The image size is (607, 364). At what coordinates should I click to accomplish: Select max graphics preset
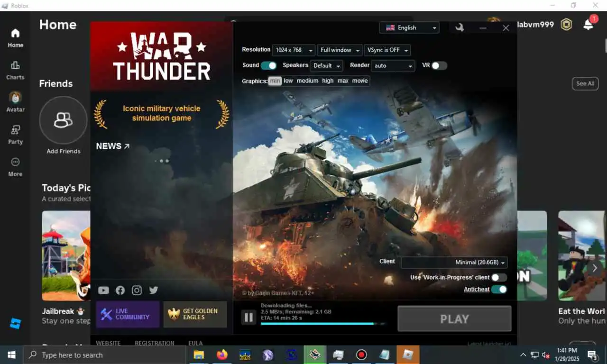click(x=343, y=81)
